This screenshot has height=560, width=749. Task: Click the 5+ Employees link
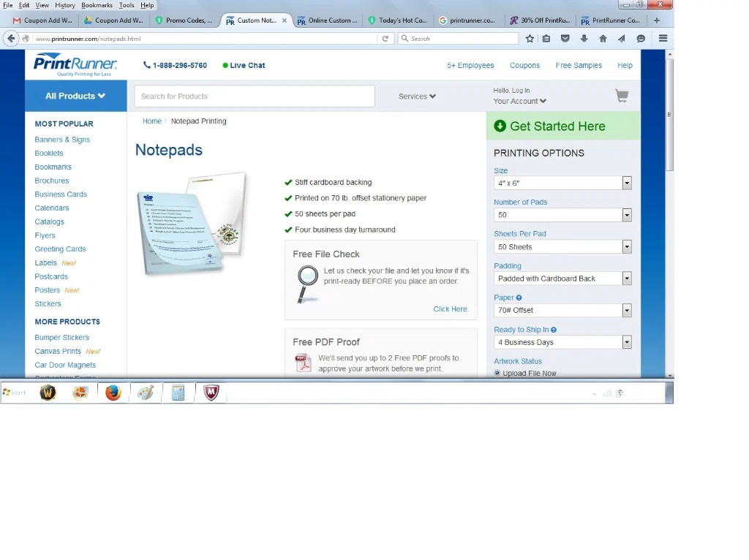pyautogui.click(x=470, y=65)
